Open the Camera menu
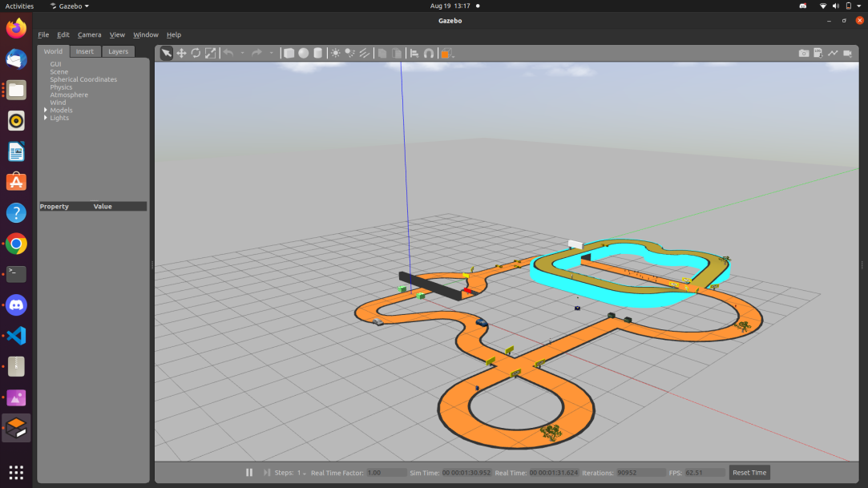 tap(89, 34)
